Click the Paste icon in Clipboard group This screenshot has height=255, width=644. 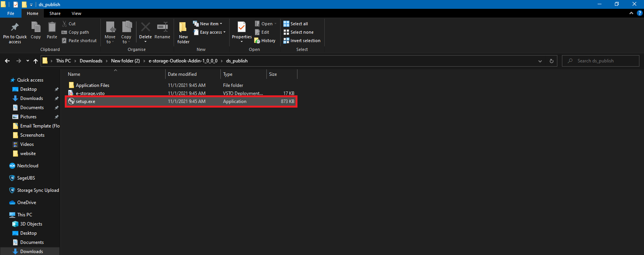click(x=52, y=28)
